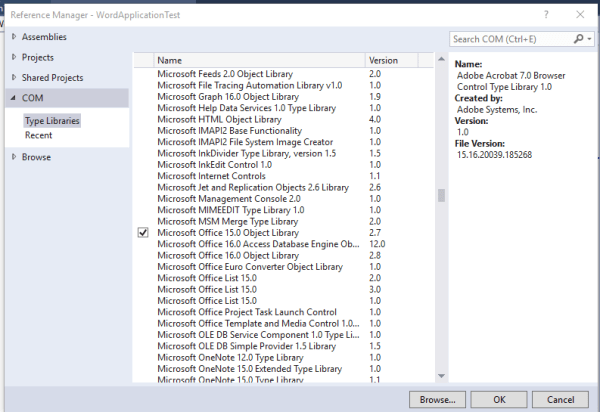This screenshot has width=600, height=412.
Task: Expand the Assemblies section
Action: coord(14,36)
